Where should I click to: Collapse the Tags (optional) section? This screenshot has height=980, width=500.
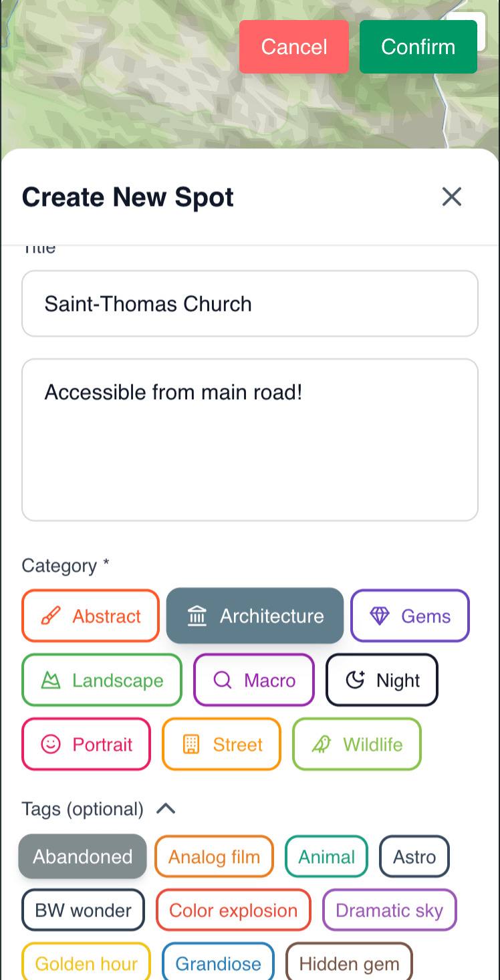[166, 809]
